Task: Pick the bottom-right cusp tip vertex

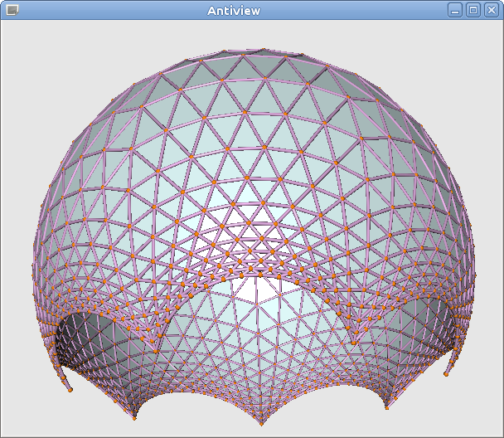Action: [x=386, y=407]
